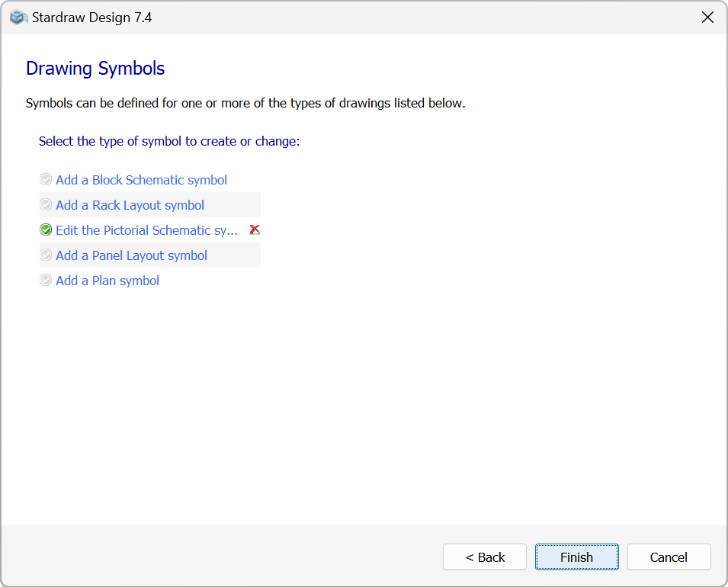The height and width of the screenshot is (587, 728).
Task: Click the grey check icon beside Block Schematic
Action: (46, 179)
